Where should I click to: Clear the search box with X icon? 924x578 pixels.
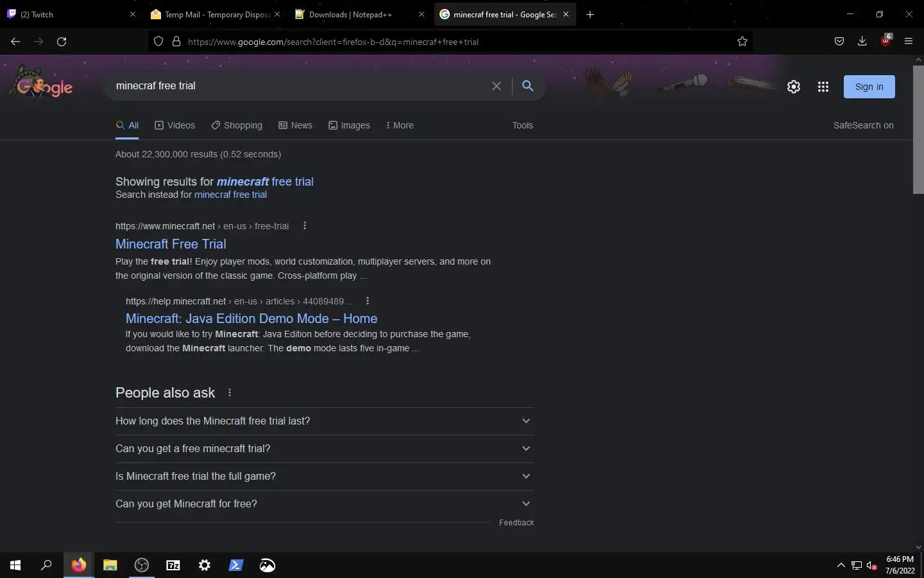pyautogui.click(x=497, y=86)
